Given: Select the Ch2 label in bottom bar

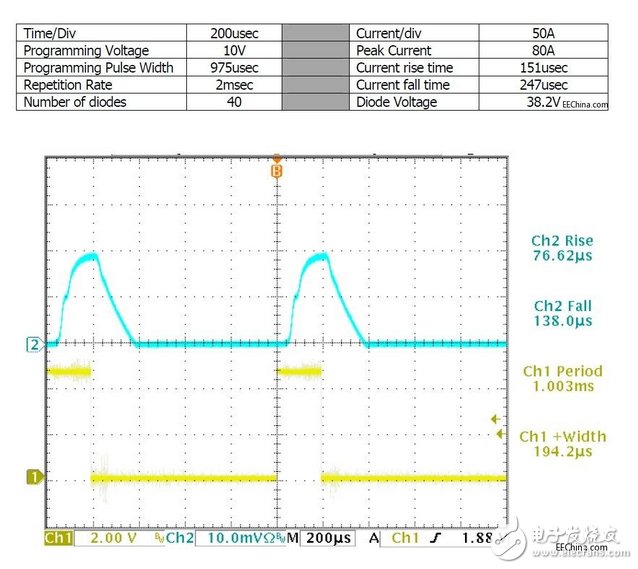Looking at the screenshot, I should (180, 538).
